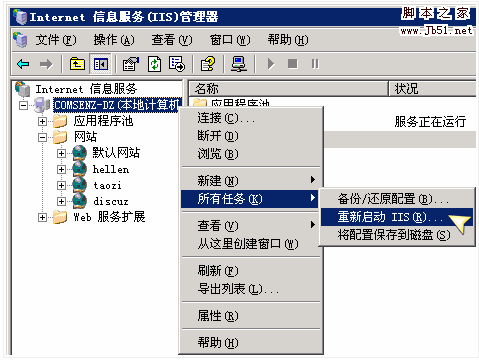Click the Export list toolbar icon
Screen dimensions: 479x363
click(177, 64)
